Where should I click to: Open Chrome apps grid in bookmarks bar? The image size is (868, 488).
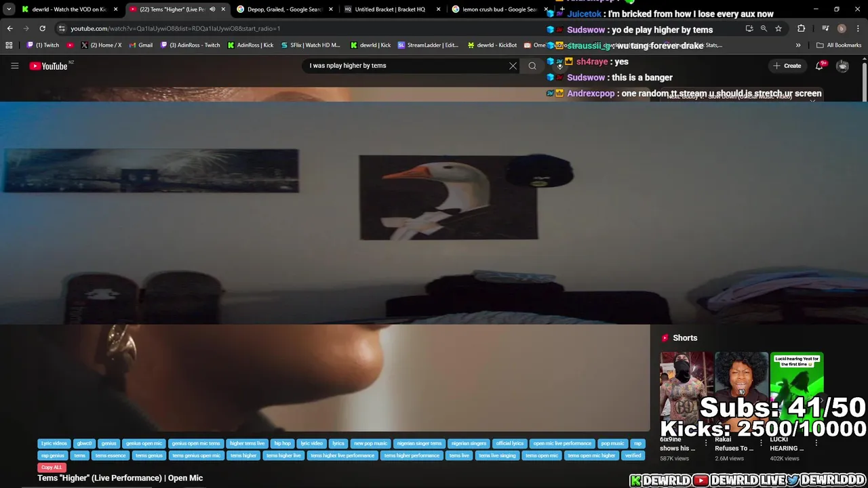pyautogui.click(x=9, y=45)
